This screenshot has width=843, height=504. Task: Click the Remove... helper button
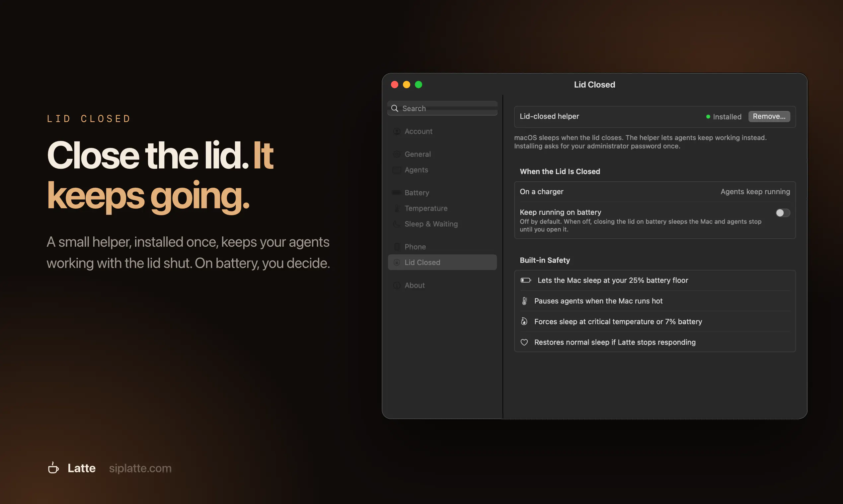click(769, 116)
